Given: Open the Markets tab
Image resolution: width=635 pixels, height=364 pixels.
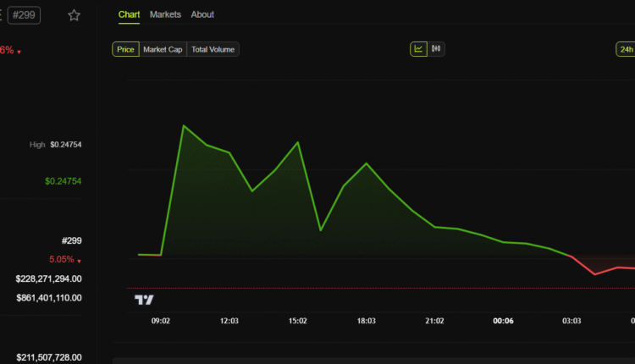Looking at the screenshot, I should tap(165, 14).
